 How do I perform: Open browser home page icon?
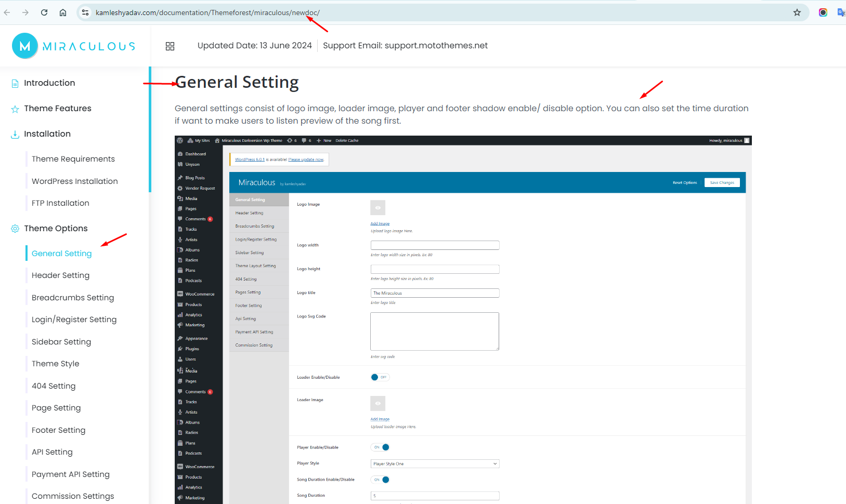click(63, 12)
